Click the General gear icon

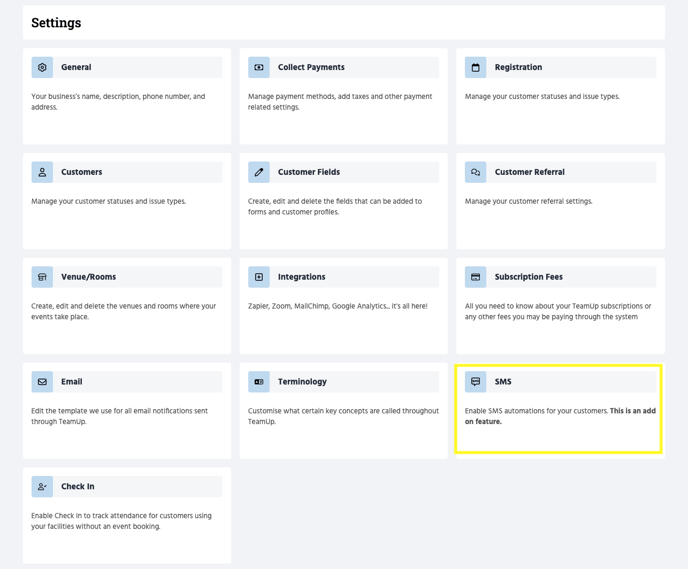[x=42, y=68]
